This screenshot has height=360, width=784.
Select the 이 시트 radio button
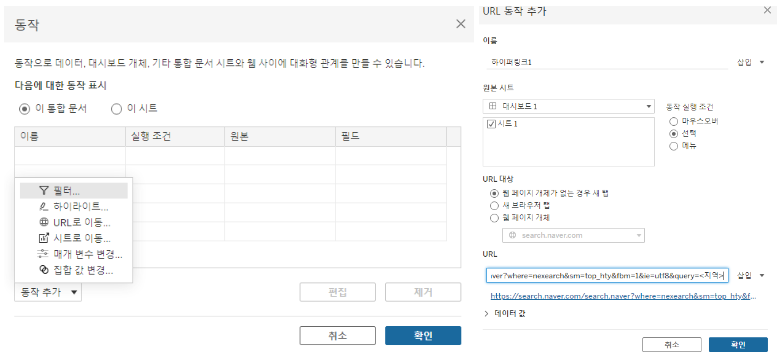tap(116, 108)
